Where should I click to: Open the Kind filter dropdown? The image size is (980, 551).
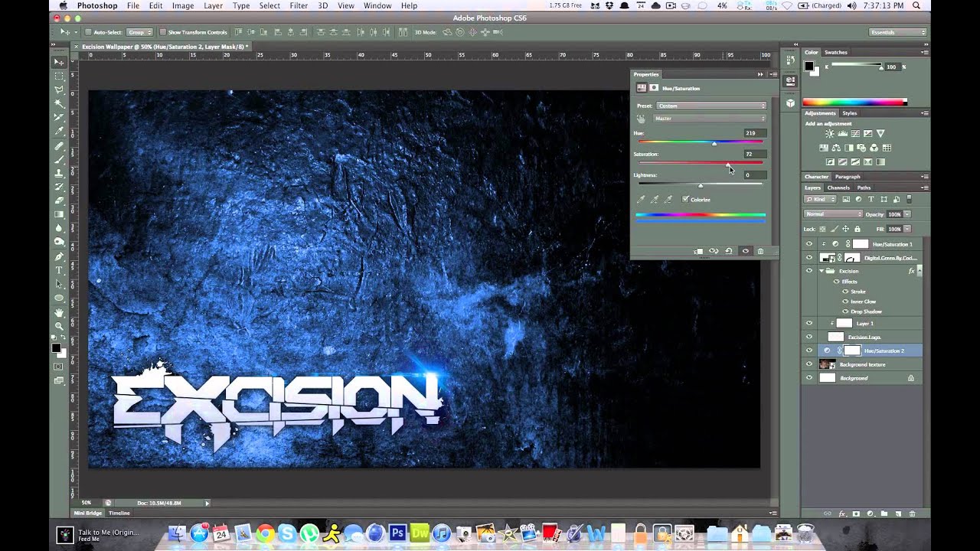coord(822,199)
